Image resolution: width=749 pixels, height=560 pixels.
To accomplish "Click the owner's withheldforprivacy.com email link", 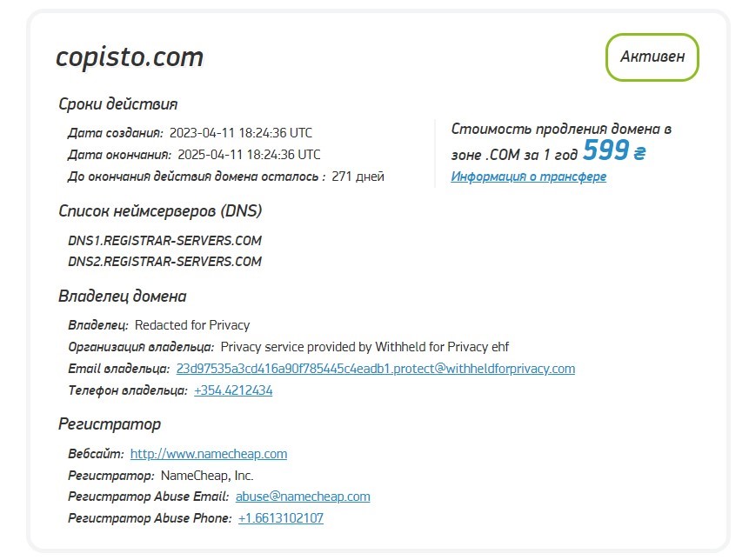I will (375, 369).
